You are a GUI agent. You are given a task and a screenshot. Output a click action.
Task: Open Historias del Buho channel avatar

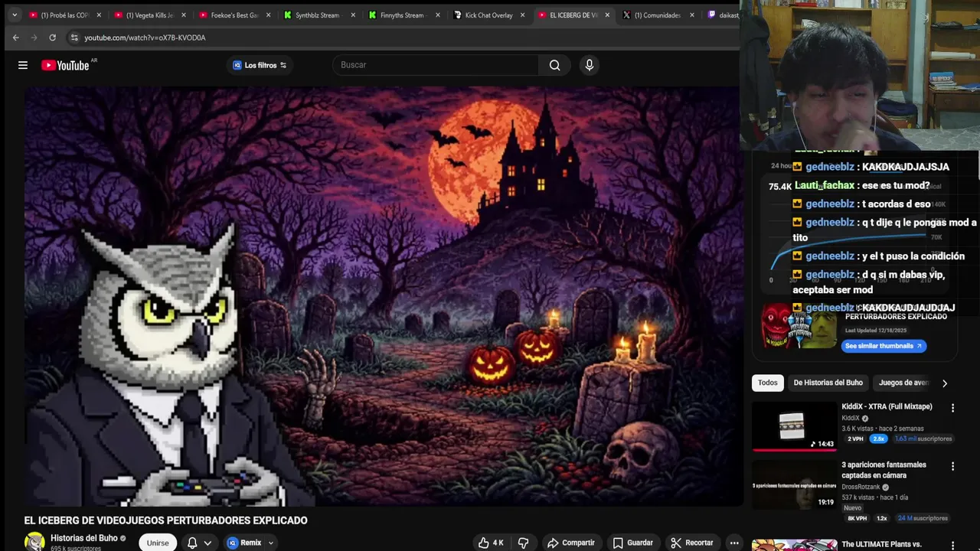click(x=34, y=542)
